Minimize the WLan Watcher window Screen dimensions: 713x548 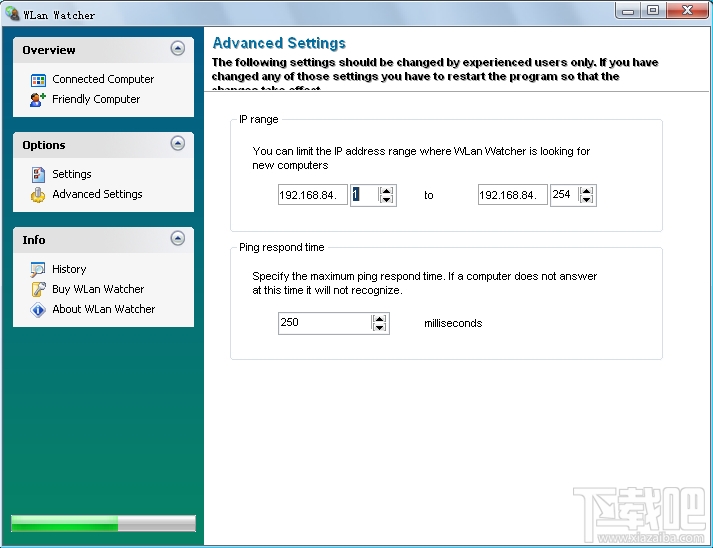click(x=628, y=10)
